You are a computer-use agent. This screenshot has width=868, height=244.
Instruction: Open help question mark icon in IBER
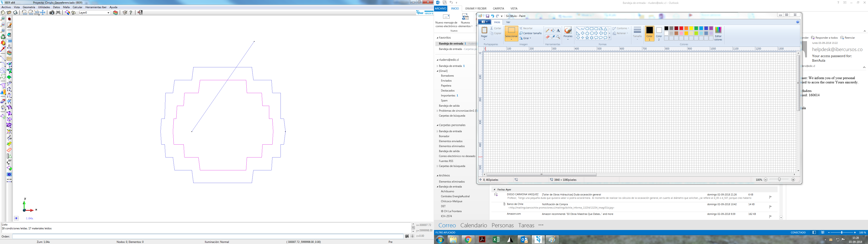click(x=131, y=12)
